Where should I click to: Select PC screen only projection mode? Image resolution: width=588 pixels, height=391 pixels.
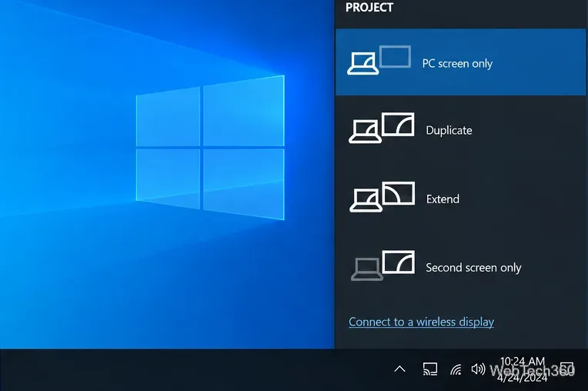click(460, 62)
